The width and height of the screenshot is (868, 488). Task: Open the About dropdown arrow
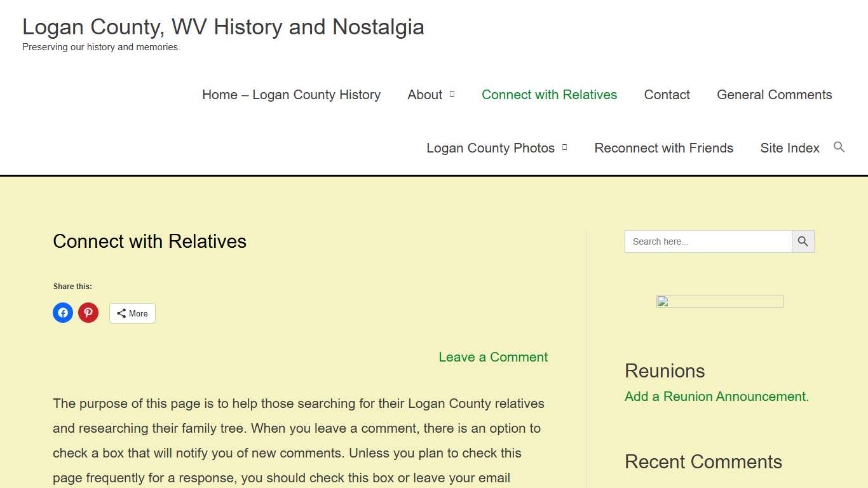pos(452,94)
